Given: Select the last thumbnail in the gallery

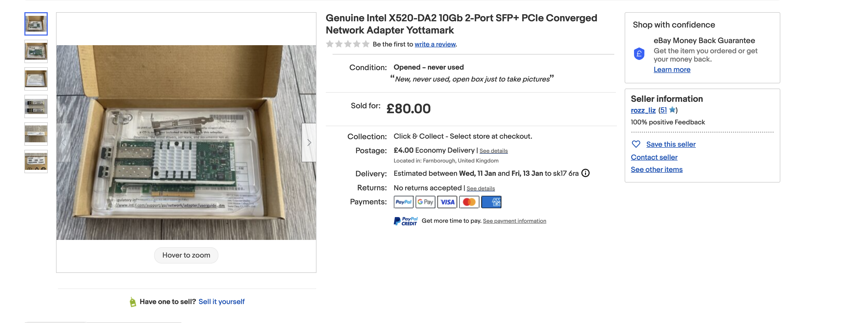Looking at the screenshot, I should 36,161.
